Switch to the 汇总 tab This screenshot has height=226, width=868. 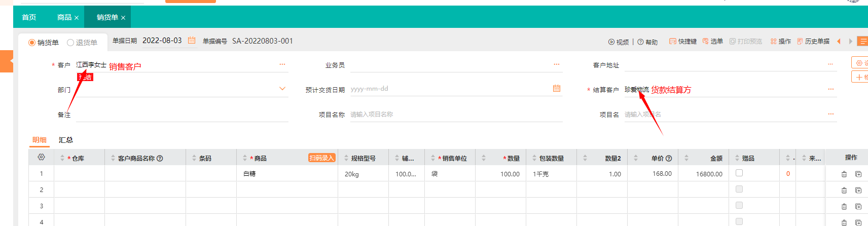point(66,140)
